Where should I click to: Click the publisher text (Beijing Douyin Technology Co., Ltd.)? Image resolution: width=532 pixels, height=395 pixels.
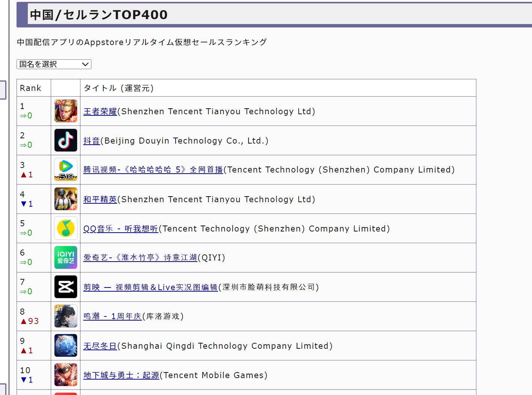coord(185,141)
